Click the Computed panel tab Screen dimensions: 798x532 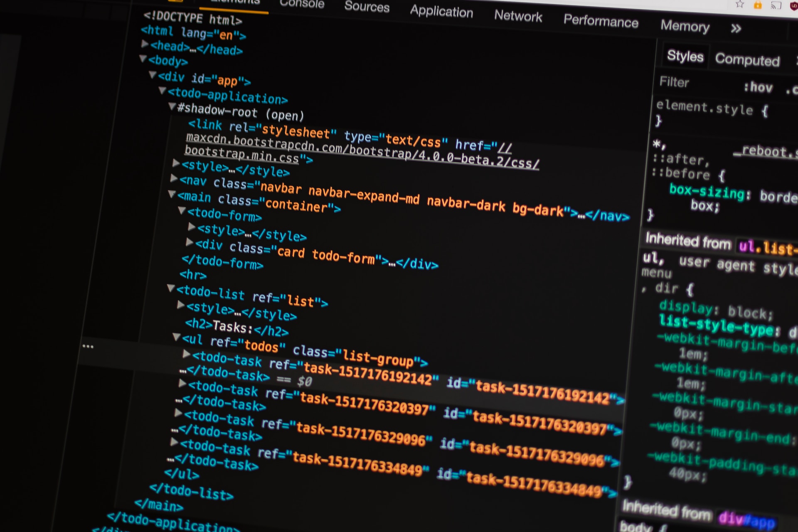click(x=749, y=56)
